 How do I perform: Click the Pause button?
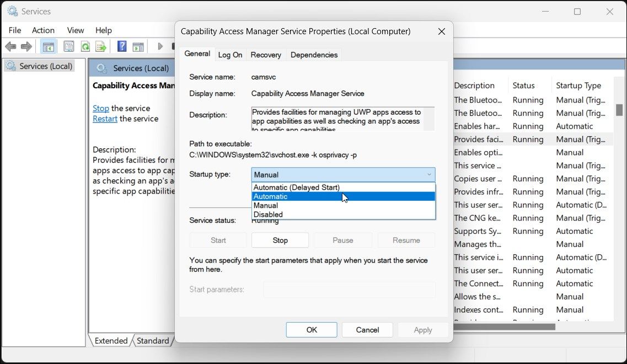[x=342, y=240]
